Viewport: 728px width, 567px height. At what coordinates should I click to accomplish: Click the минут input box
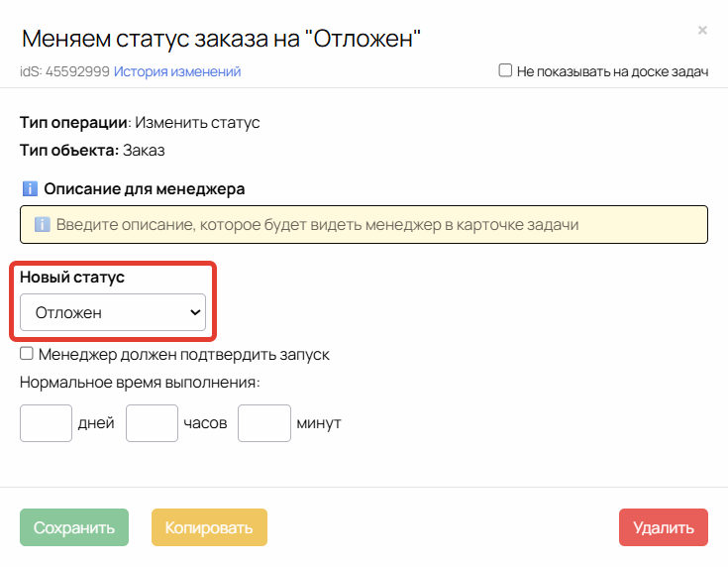(264, 423)
